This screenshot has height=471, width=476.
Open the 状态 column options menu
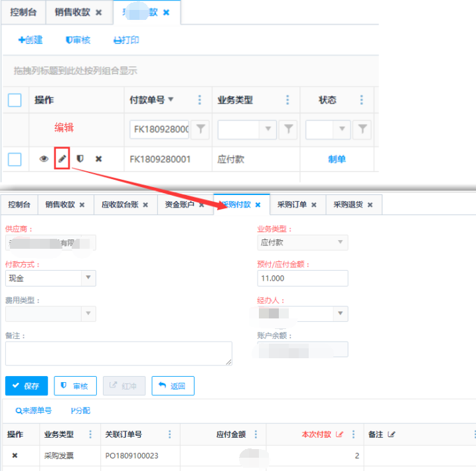pyautogui.click(x=362, y=100)
